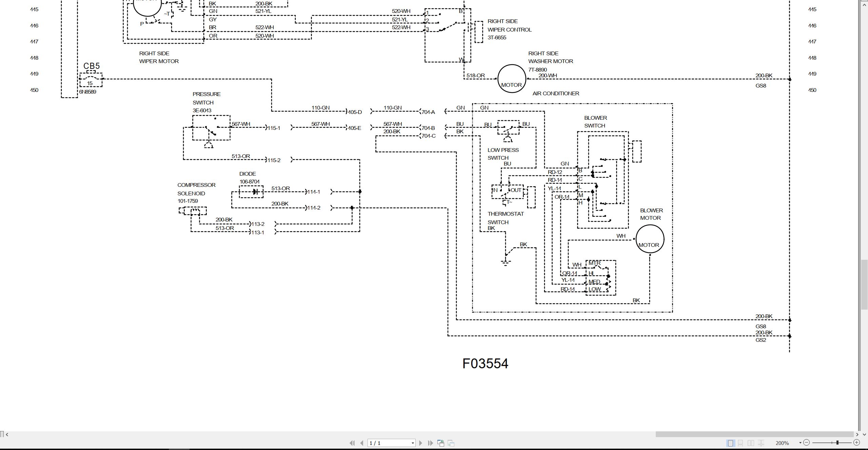Click the GS2 ground splice label
The height and width of the screenshot is (450, 868).
tap(761, 340)
